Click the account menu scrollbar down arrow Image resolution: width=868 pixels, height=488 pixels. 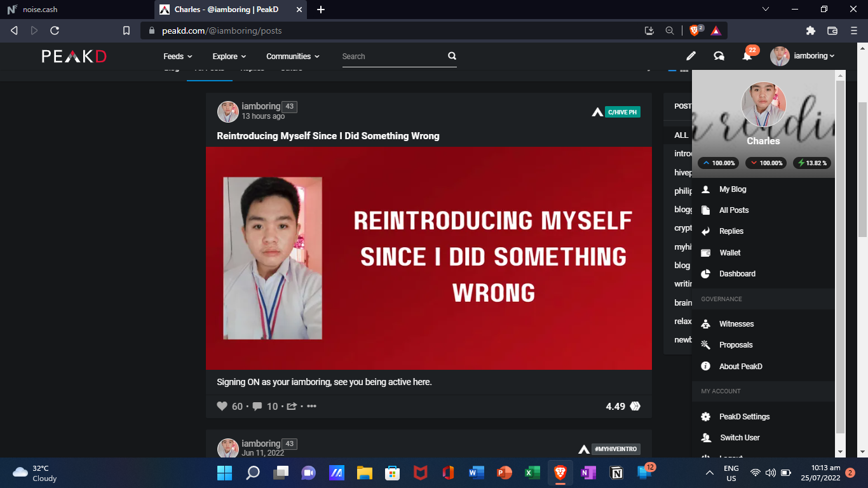[840, 452]
